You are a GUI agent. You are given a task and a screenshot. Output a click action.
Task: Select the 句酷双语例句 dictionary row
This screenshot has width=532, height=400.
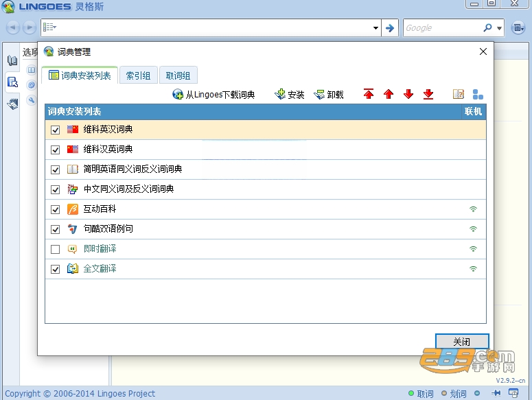click(266, 229)
